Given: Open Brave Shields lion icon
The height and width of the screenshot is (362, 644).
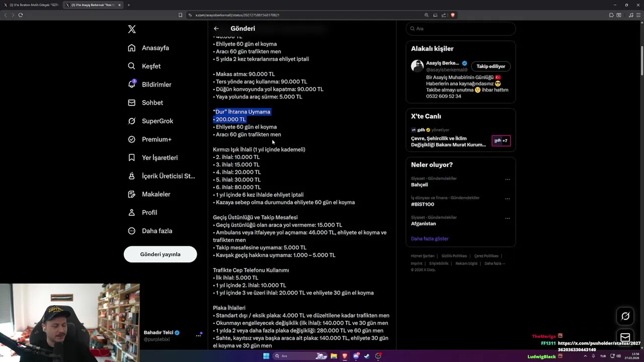Looking at the screenshot, I should coord(453,15).
